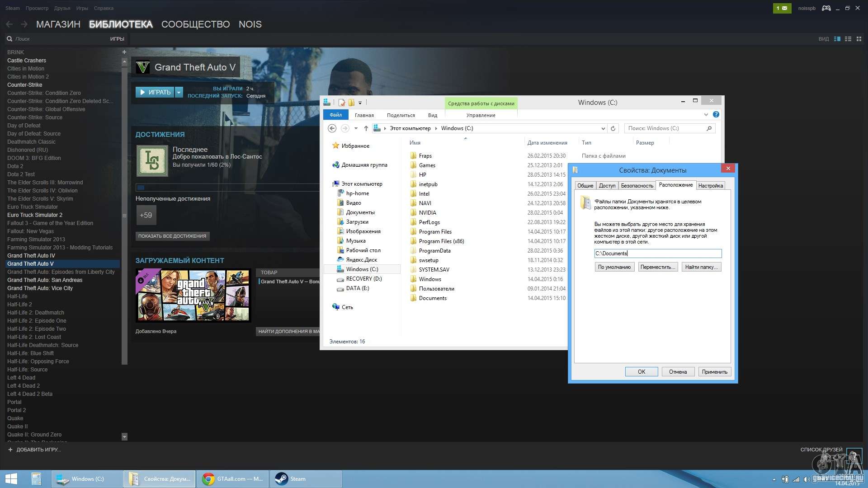Image resolution: width=868 pixels, height=488 pixels.
Task: Open recent locations dropdown in Explorer
Action: [x=356, y=128]
